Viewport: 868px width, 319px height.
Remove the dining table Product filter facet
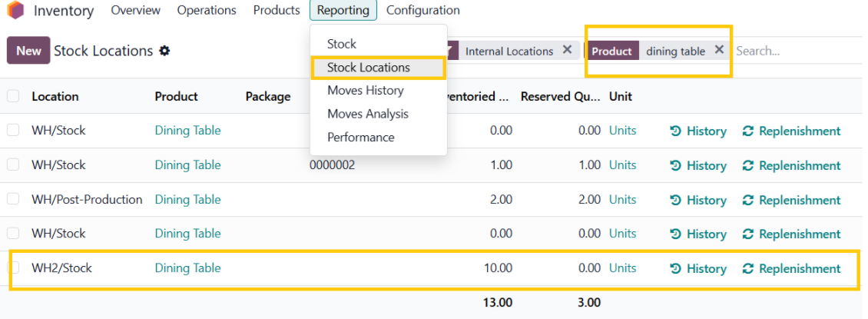[719, 50]
